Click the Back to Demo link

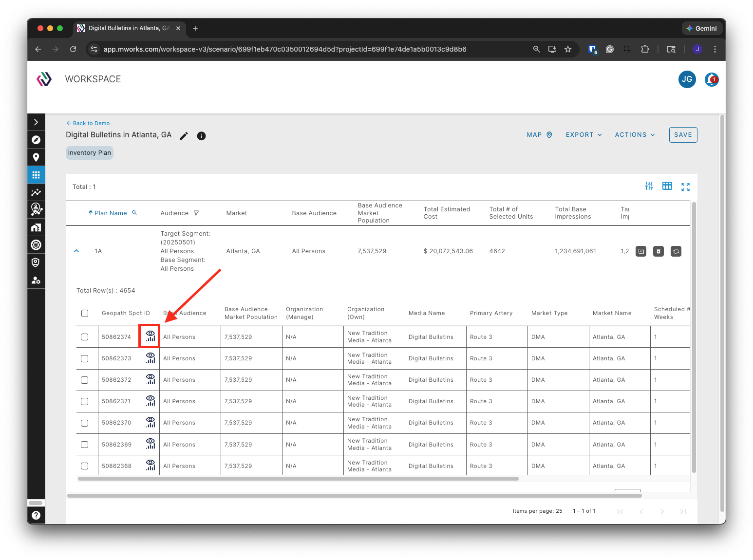88,123
